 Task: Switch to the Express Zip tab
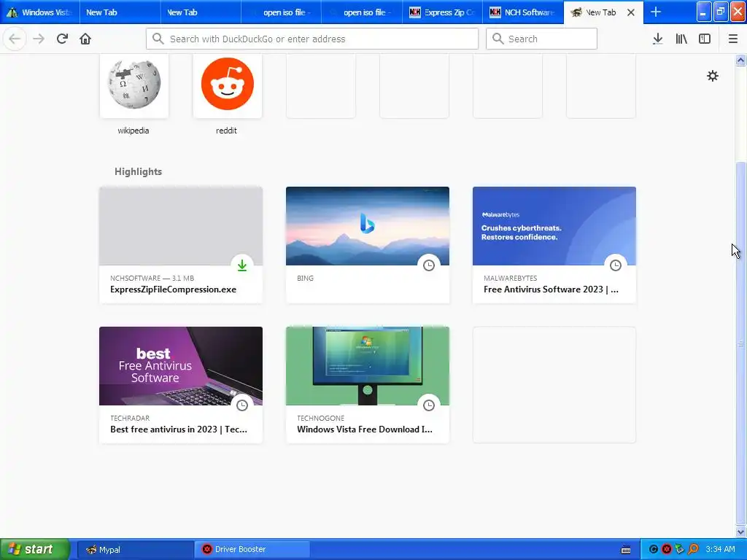(443, 12)
